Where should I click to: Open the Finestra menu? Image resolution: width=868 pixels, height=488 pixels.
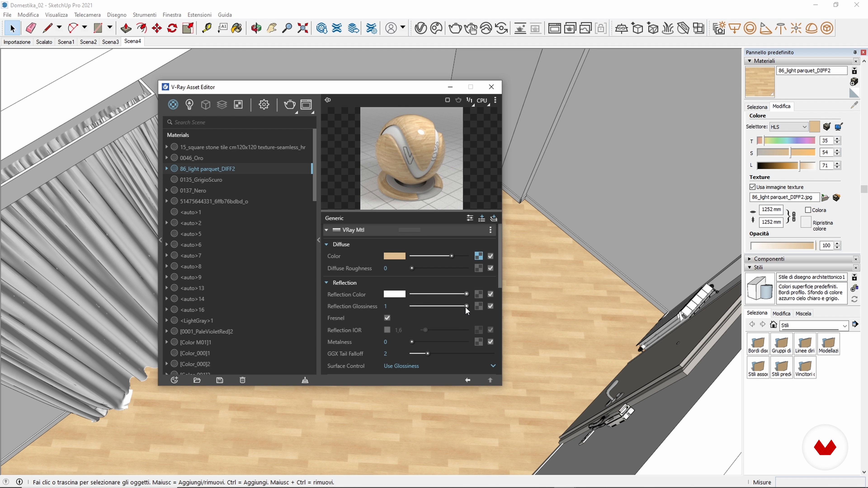point(172,15)
